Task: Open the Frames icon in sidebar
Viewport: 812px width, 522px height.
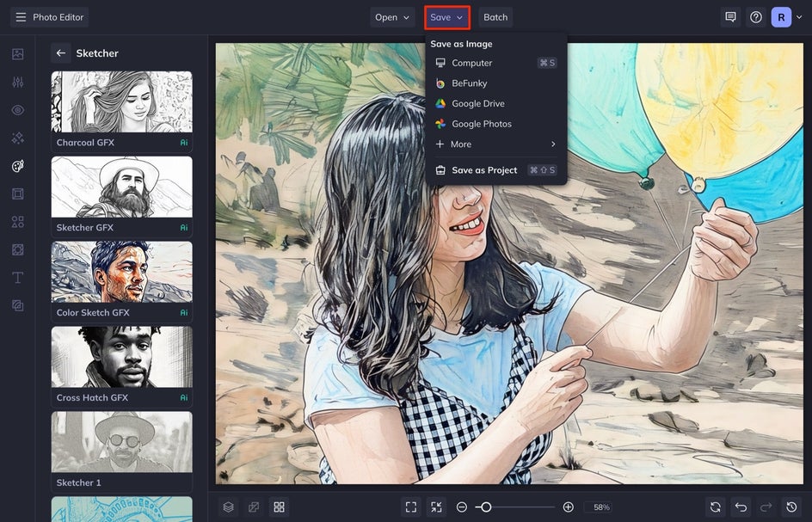Action: [17, 193]
